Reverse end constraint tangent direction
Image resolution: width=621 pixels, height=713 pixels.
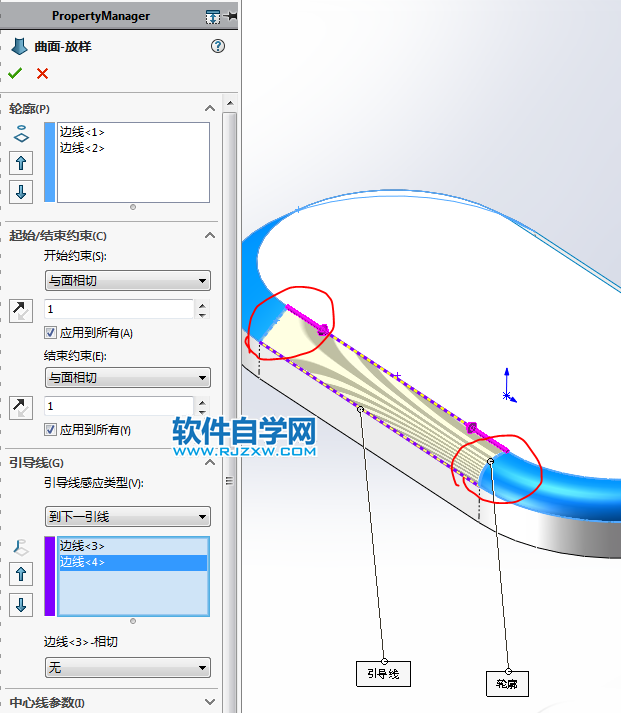click(x=21, y=407)
